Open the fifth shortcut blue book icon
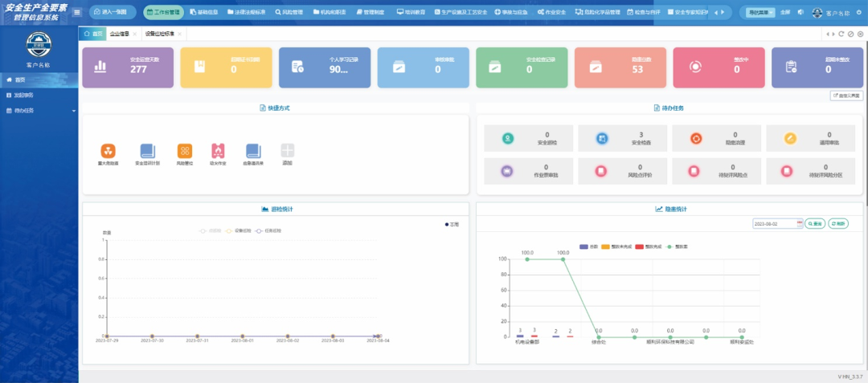The height and width of the screenshot is (383, 868). coord(253,151)
